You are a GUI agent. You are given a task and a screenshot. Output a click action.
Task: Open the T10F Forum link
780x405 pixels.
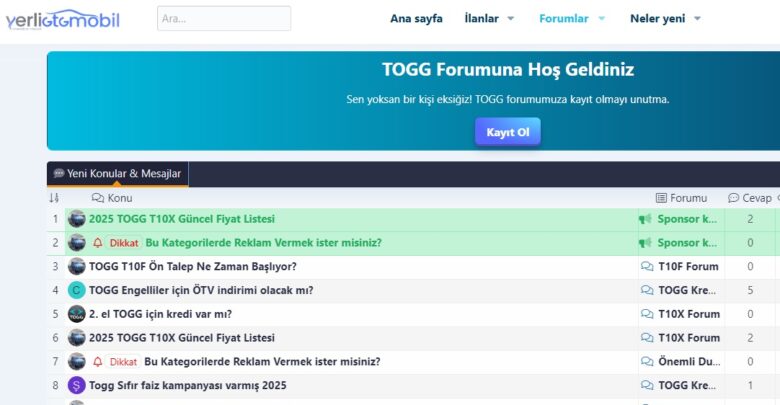tap(688, 267)
